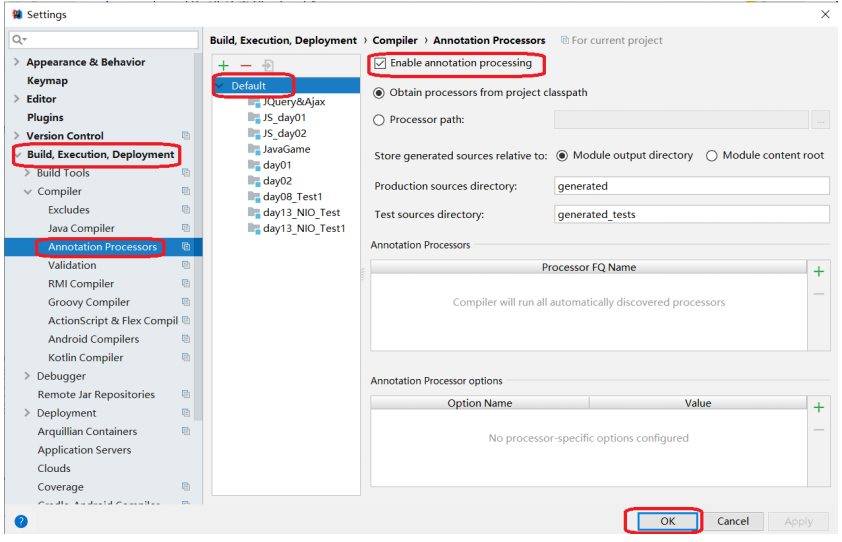This screenshot has height=542, width=842.
Task: Add annotation processor option with plus icon
Action: click(819, 408)
